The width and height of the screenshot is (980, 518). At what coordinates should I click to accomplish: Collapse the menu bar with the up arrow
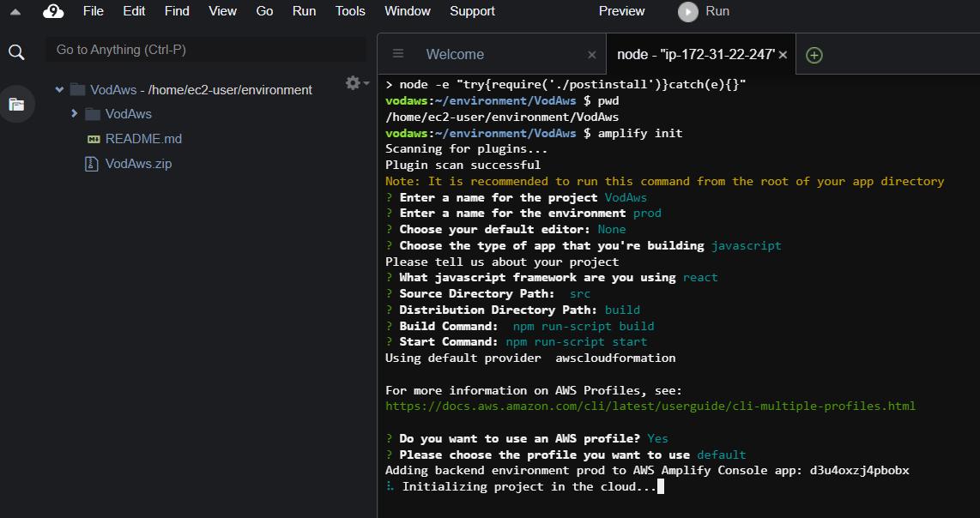pyautogui.click(x=15, y=11)
